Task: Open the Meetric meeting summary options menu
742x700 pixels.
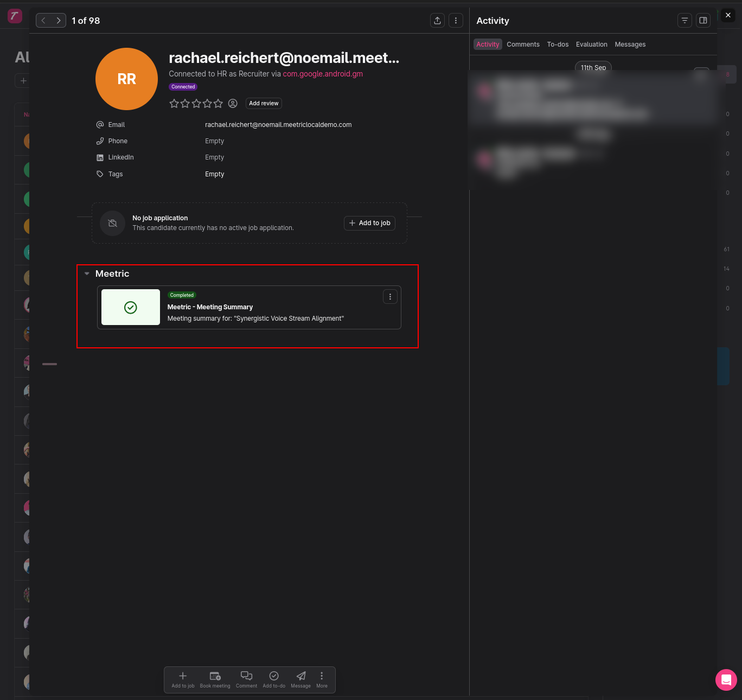Action: pos(390,297)
